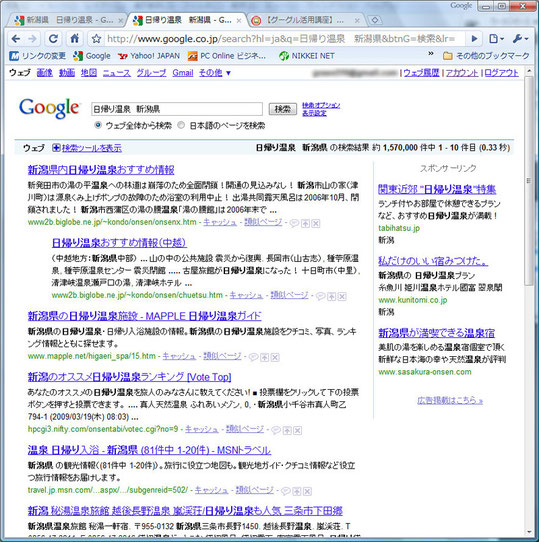Promote the mapple.net result
This screenshot has height=542, width=539.
(x=264, y=357)
